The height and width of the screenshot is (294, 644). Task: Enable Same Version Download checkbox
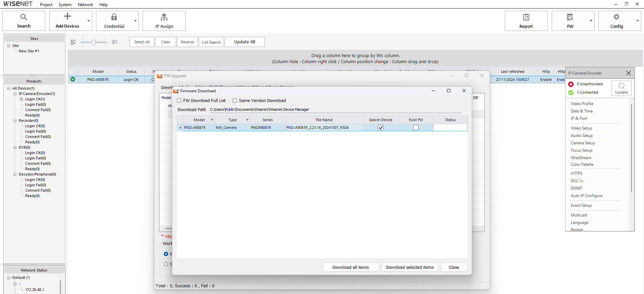pos(235,101)
